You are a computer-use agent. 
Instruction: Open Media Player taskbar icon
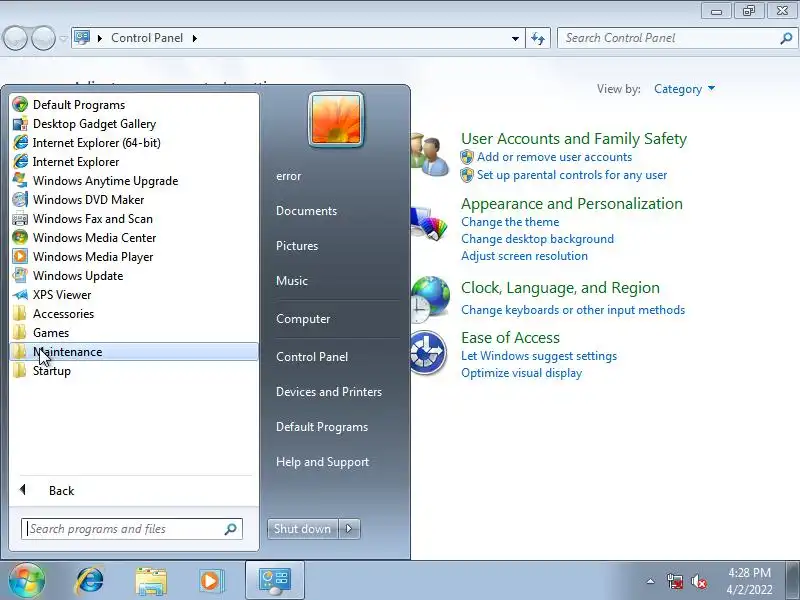click(210, 581)
